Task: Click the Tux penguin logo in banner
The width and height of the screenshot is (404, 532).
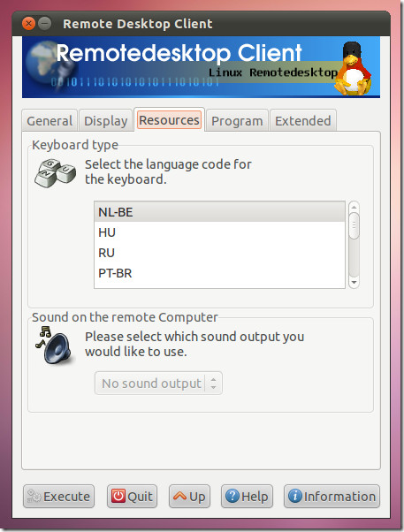Action: [353, 69]
